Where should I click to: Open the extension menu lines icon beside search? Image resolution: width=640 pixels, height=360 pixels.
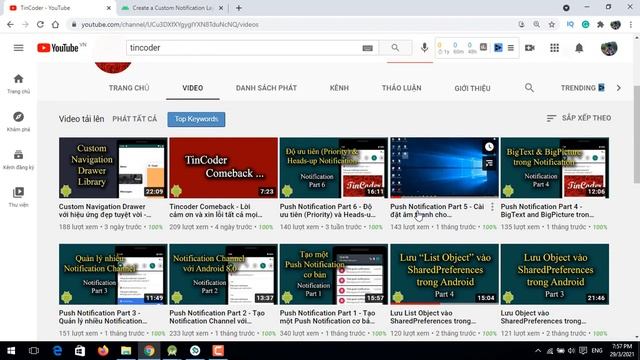coord(511,48)
